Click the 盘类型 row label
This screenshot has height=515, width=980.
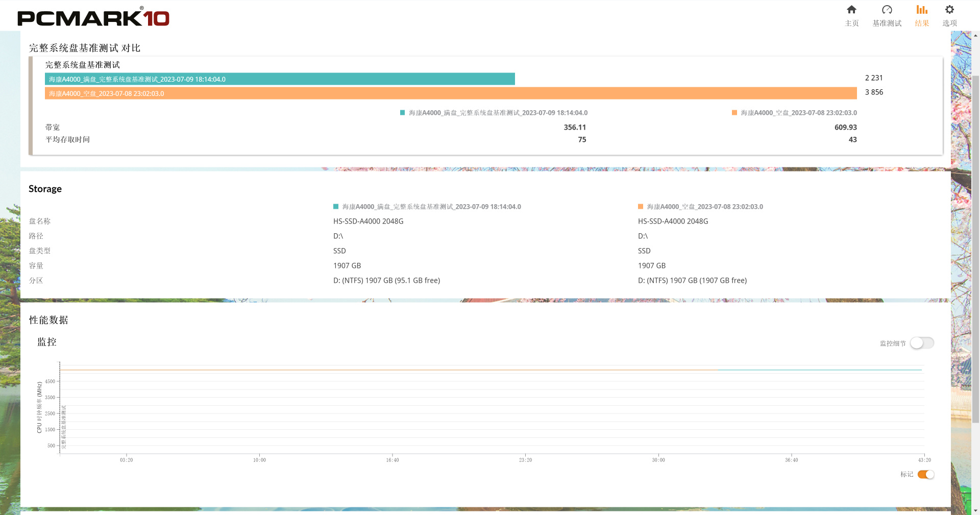(40, 251)
